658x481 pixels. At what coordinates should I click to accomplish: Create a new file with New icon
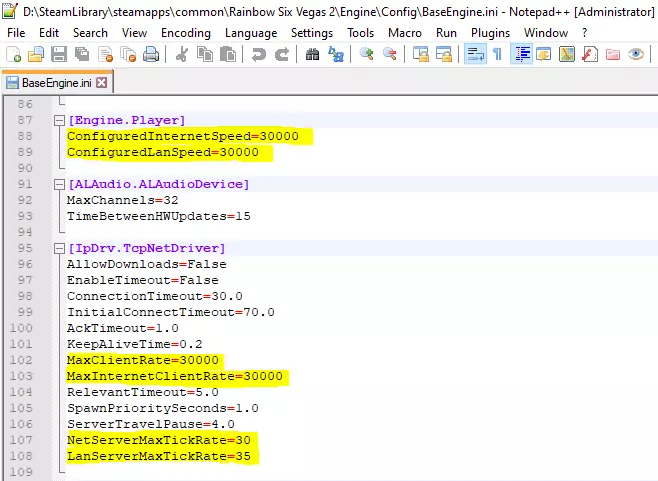pos(13,54)
